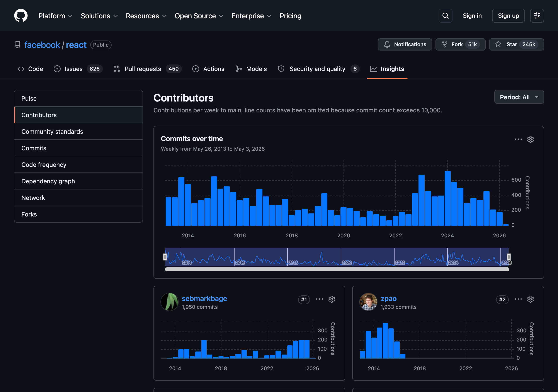Screen dimensions: 558x392
Task: Open Pulse in the insights sidebar
Action: point(78,98)
